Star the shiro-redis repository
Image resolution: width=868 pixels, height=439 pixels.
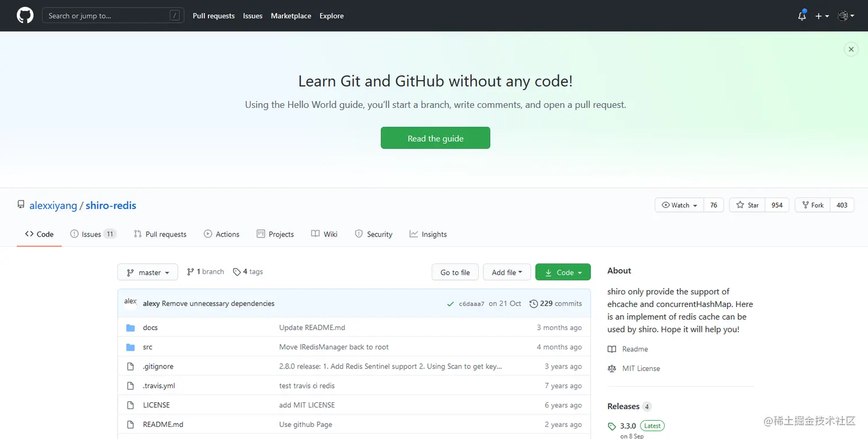pyautogui.click(x=747, y=205)
